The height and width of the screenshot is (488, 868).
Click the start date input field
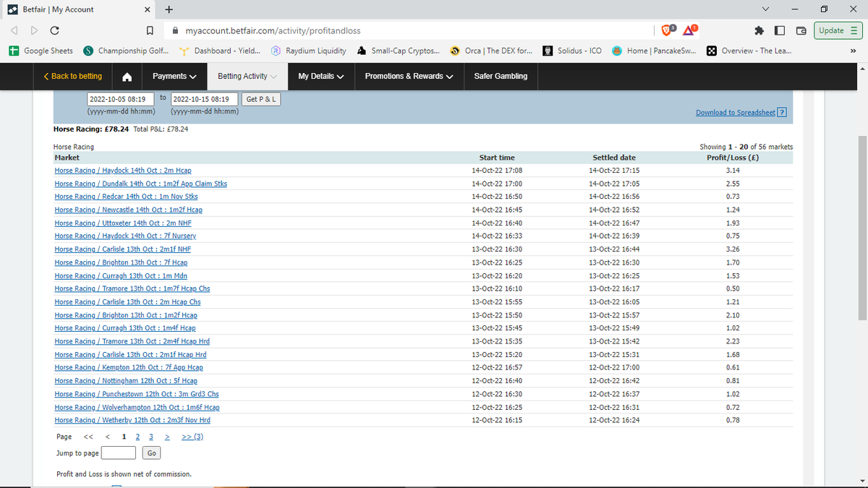(x=121, y=99)
